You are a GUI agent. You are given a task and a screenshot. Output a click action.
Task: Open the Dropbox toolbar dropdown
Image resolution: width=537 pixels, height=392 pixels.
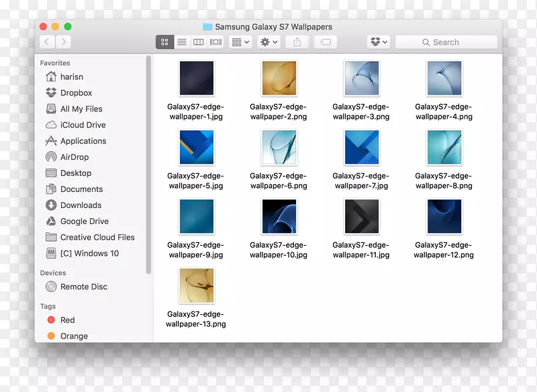coord(379,42)
